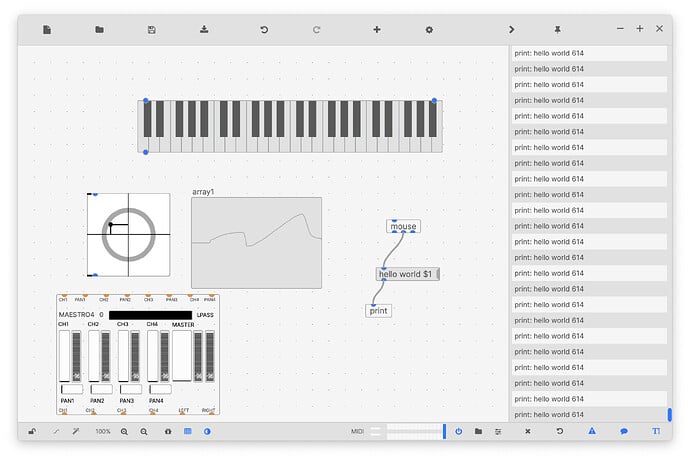This screenshot has width=690, height=460.
Task: Pin the sidebar with the pushpin icon
Action: [557, 30]
